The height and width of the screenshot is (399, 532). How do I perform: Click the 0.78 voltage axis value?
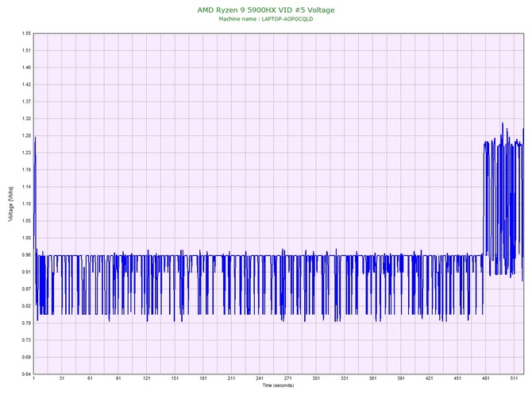(x=26, y=323)
